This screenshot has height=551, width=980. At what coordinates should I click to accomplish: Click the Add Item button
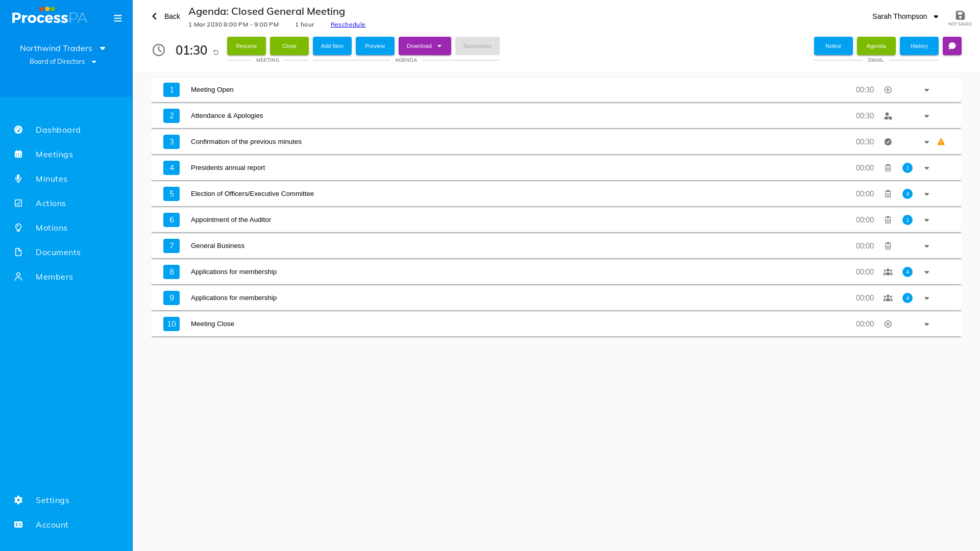point(332,46)
